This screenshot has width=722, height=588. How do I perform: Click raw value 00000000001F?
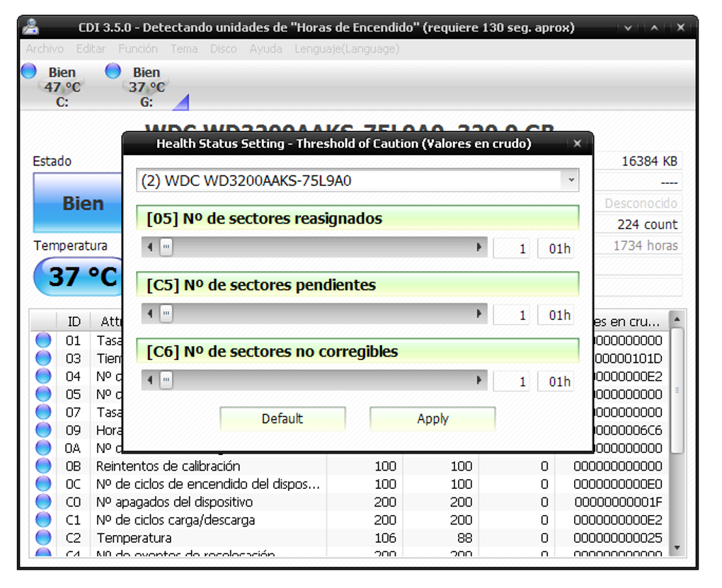click(x=619, y=502)
